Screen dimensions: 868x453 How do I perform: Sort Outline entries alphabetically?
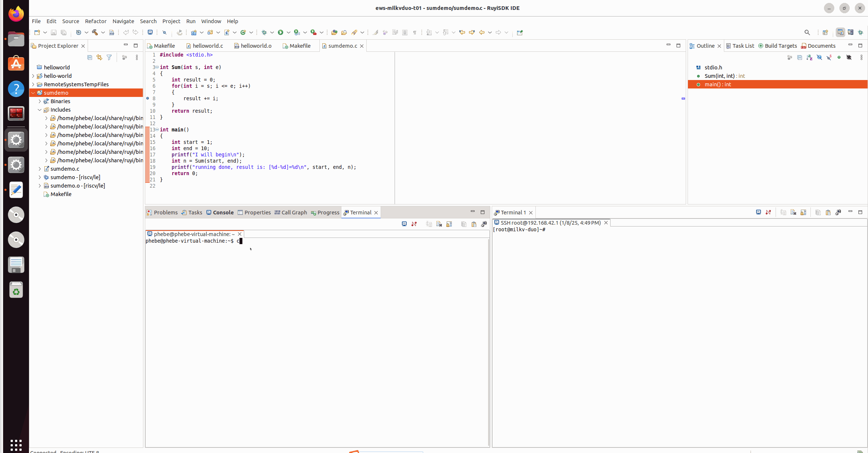pos(809,58)
